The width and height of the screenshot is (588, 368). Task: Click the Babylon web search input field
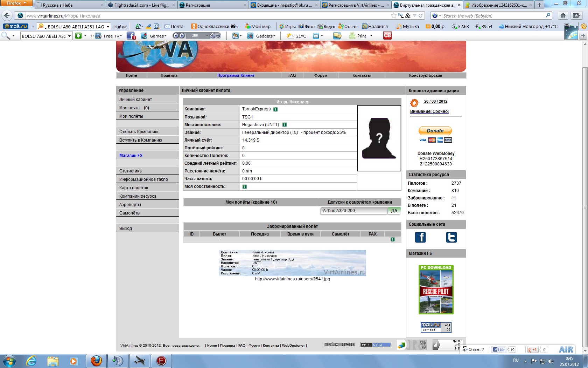[493, 16]
